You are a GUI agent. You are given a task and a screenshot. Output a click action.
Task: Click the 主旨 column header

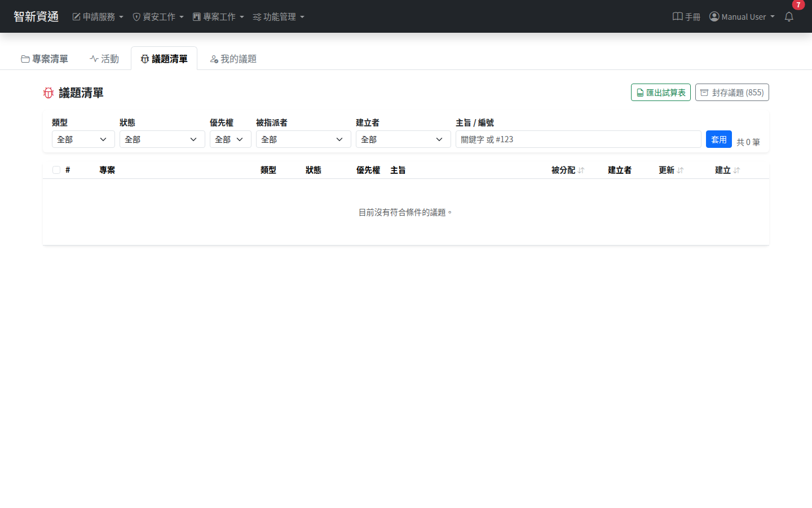point(398,170)
